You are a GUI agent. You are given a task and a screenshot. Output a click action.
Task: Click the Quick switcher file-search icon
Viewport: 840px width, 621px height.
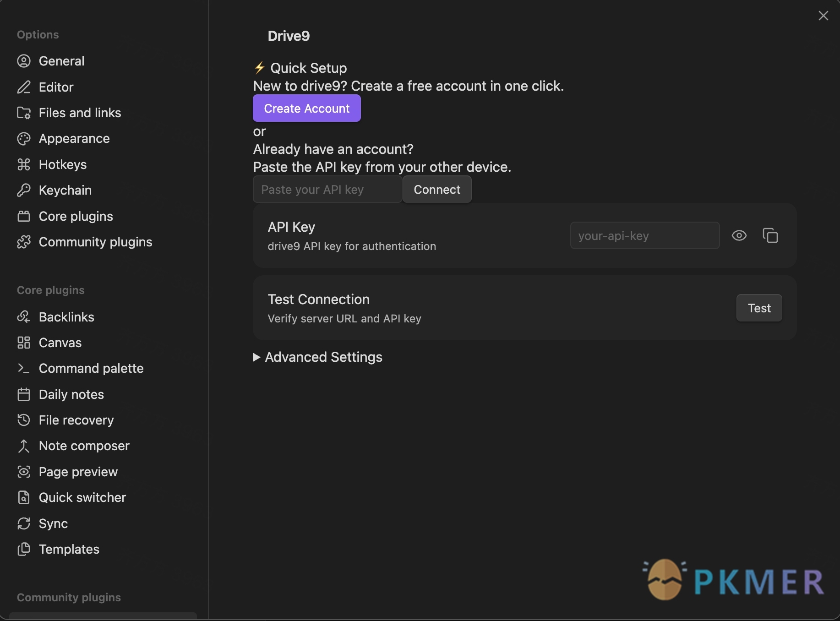click(x=24, y=497)
